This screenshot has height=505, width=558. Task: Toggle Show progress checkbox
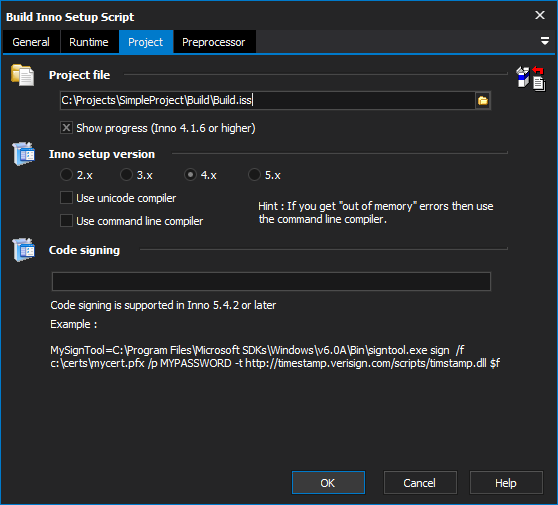pos(67,128)
